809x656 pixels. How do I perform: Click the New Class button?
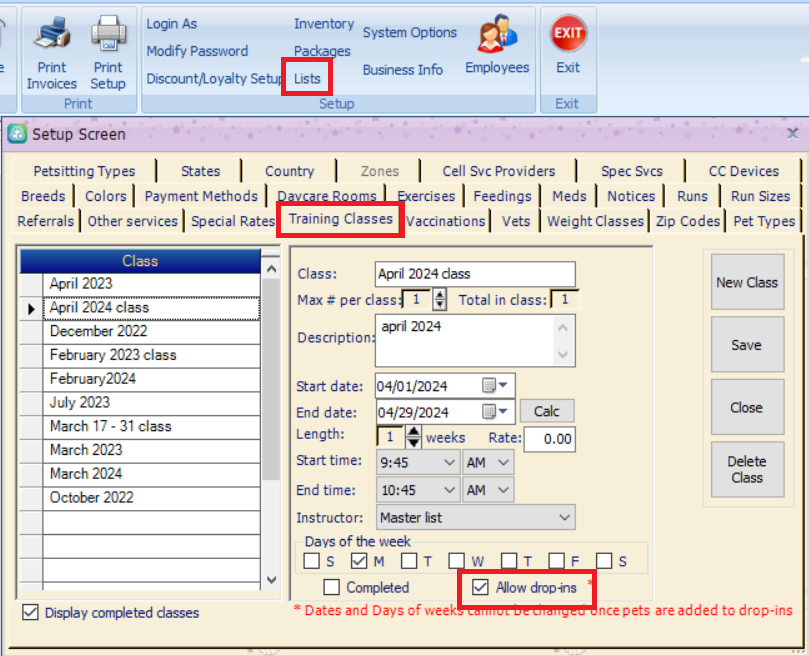[x=747, y=282]
